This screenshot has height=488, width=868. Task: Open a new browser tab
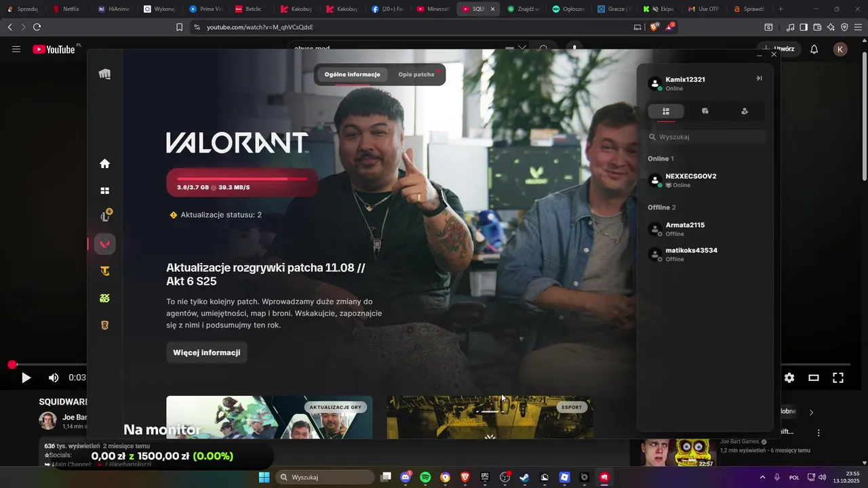point(781,9)
